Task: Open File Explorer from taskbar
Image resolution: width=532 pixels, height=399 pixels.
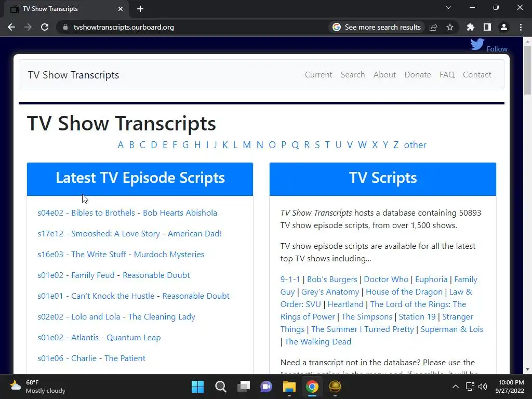Action: click(x=289, y=387)
